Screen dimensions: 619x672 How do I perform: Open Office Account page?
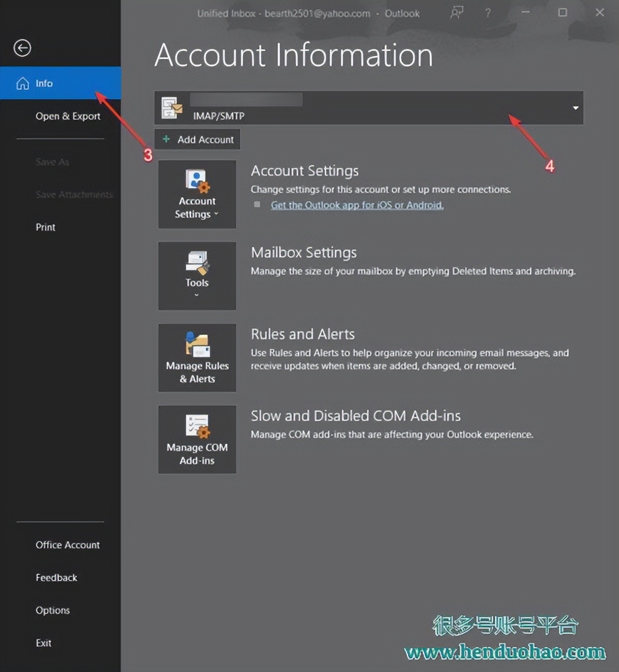68,545
